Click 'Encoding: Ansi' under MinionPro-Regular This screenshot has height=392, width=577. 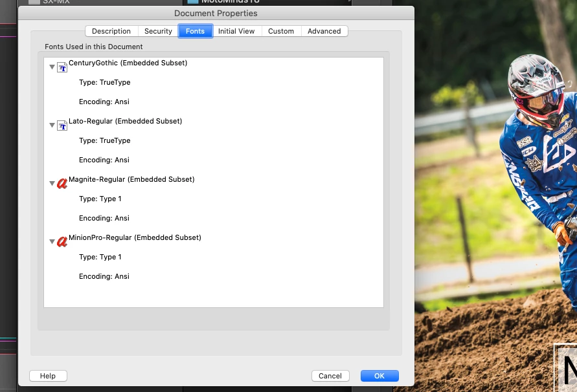104,276
